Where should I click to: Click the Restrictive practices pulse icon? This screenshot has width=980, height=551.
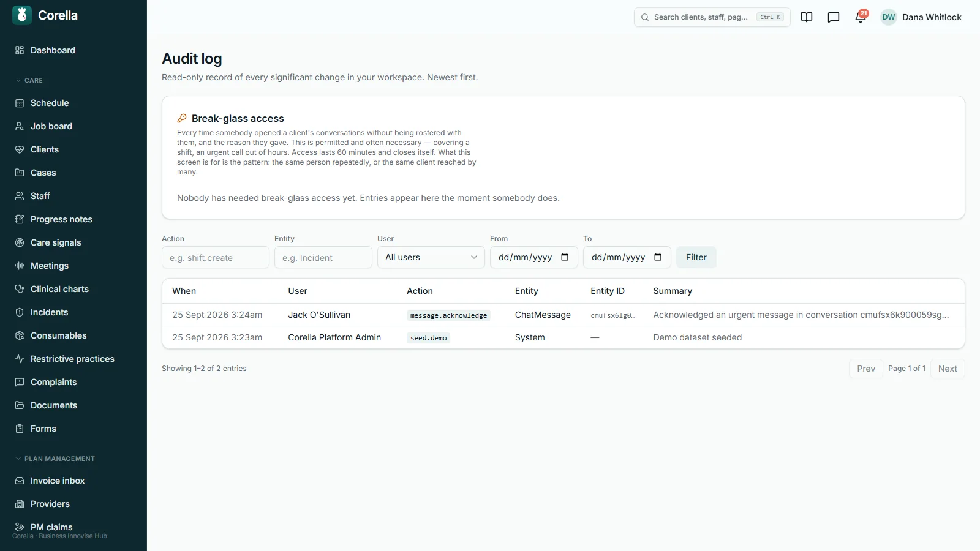(x=20, y=359)
